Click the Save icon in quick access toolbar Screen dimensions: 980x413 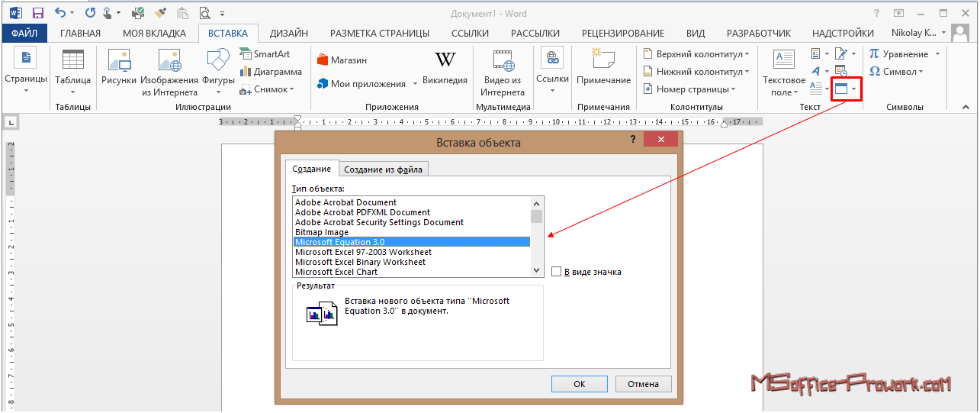pyautogui.click(x=38, y=13)
